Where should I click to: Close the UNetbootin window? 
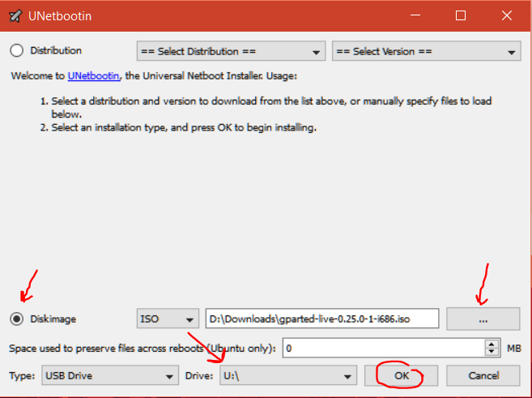pos(507,15)
